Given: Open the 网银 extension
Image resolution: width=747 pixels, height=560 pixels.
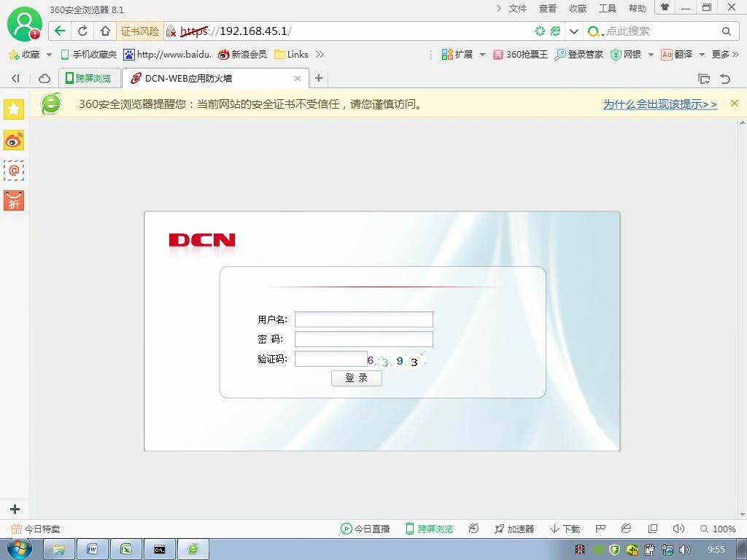Looking at the screenshot, I should [x=626, y=55].
